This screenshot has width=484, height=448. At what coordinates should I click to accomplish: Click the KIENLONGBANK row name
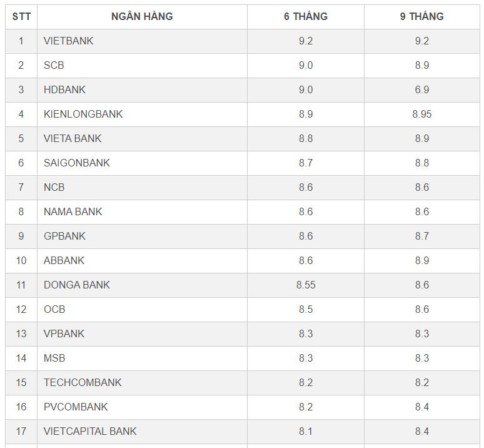tap(83, 115)
